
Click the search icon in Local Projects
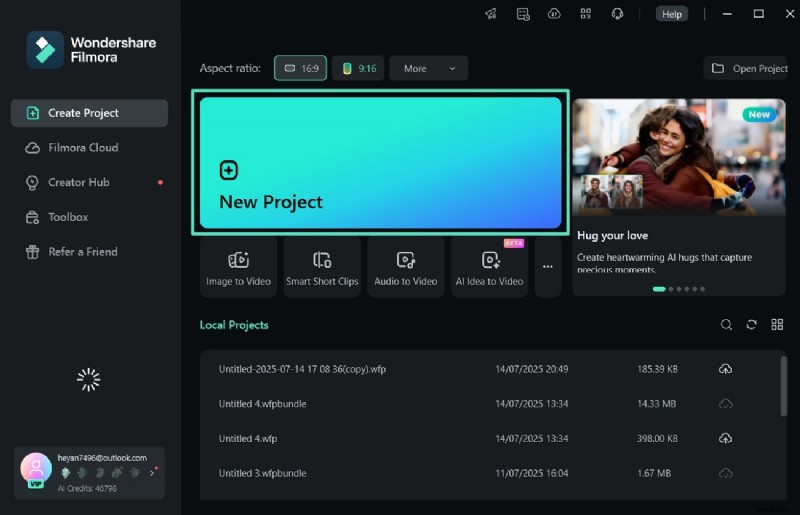coord(727,325)
